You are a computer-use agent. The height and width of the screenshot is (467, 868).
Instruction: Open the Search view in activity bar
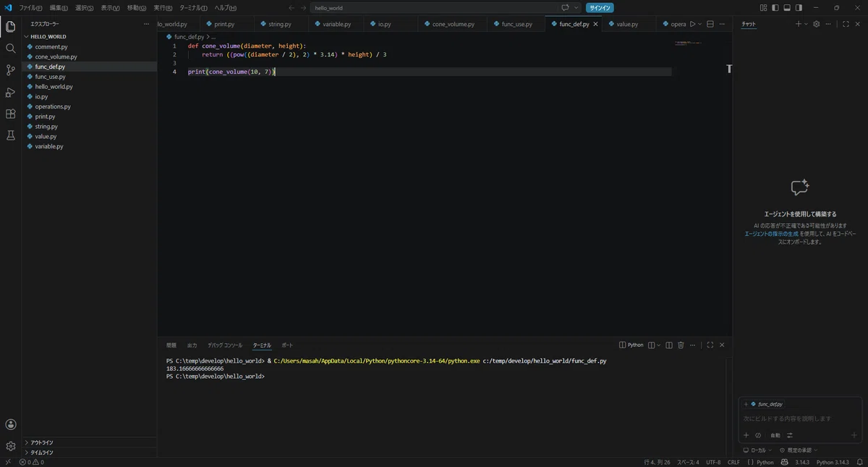10,49
